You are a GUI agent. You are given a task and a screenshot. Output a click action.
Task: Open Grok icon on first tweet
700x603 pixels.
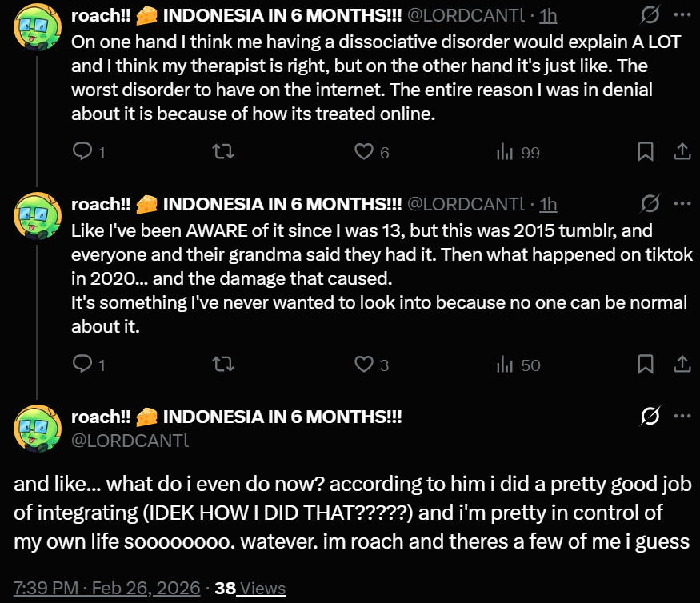[x=651, y=16]
